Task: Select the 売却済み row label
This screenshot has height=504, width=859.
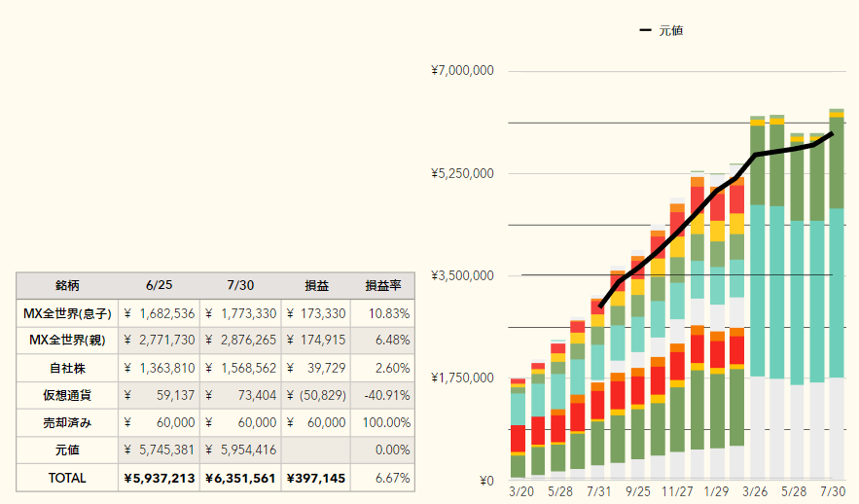Action: [67, 423]
